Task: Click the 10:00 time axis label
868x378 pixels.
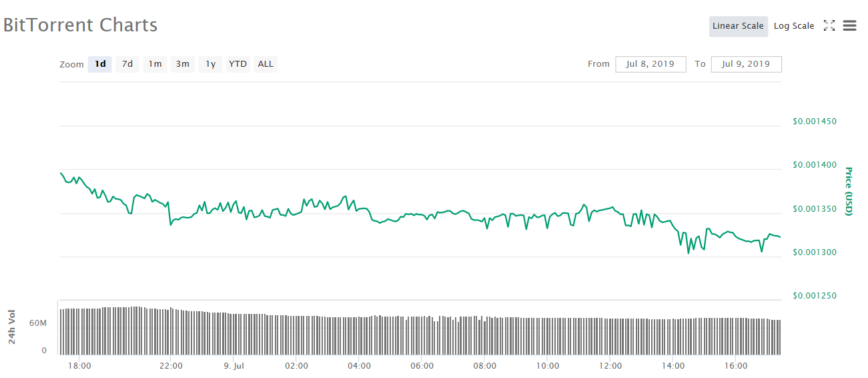Action: click(x=548, y=365)
